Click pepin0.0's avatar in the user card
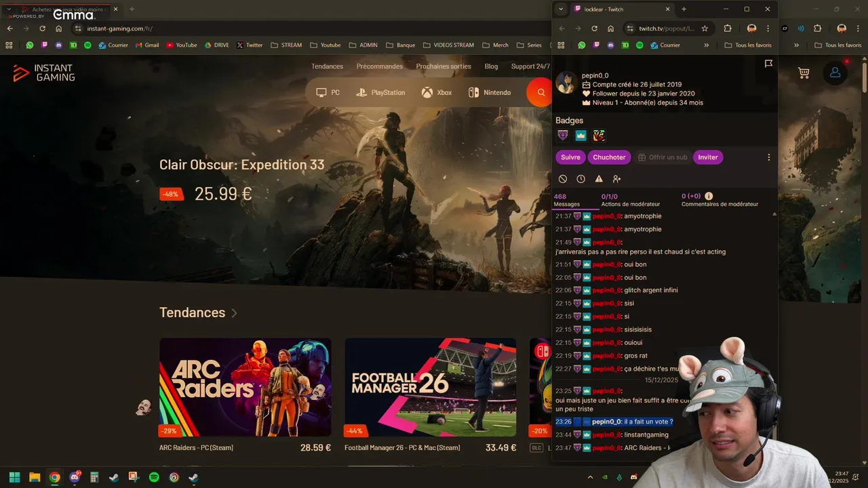The height and width of the screenshot is (488, 868). [566, 83]
